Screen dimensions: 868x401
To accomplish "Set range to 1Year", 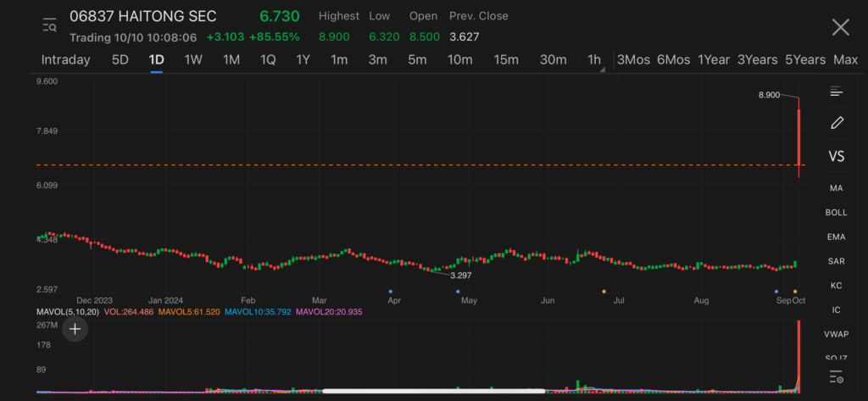I will (x=714, y=60).
